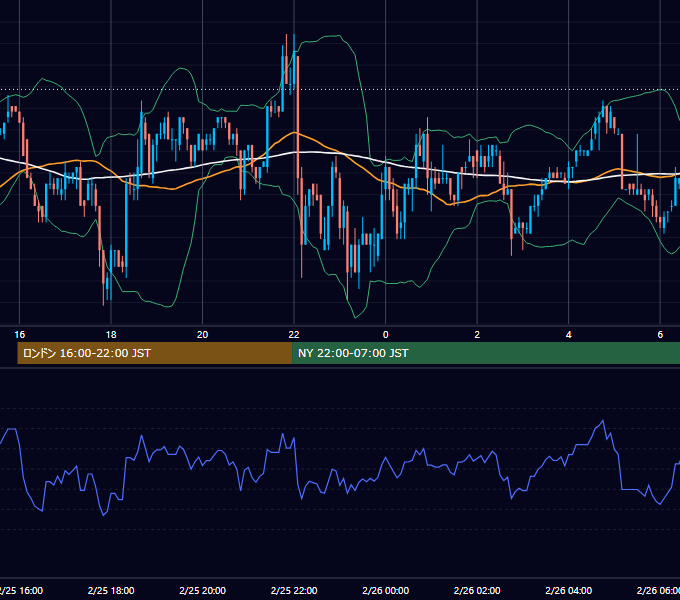Click the 6 hour axis label

[x=660, y=335]
